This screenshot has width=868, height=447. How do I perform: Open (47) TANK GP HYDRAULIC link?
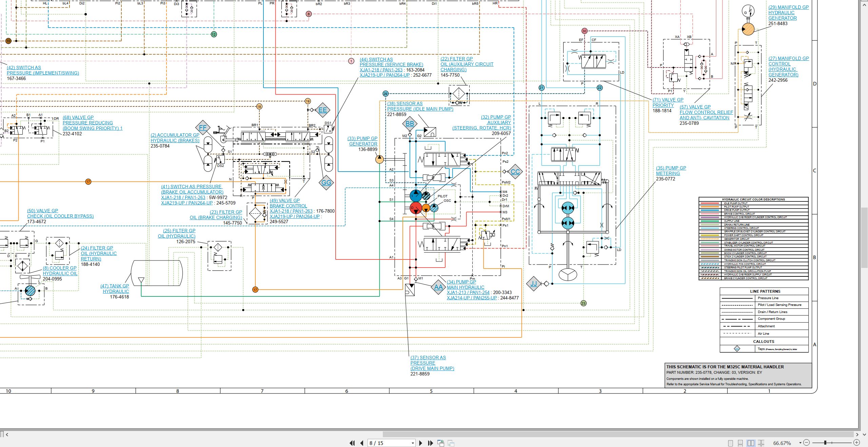pyautogui.click(x=115, y=289)
